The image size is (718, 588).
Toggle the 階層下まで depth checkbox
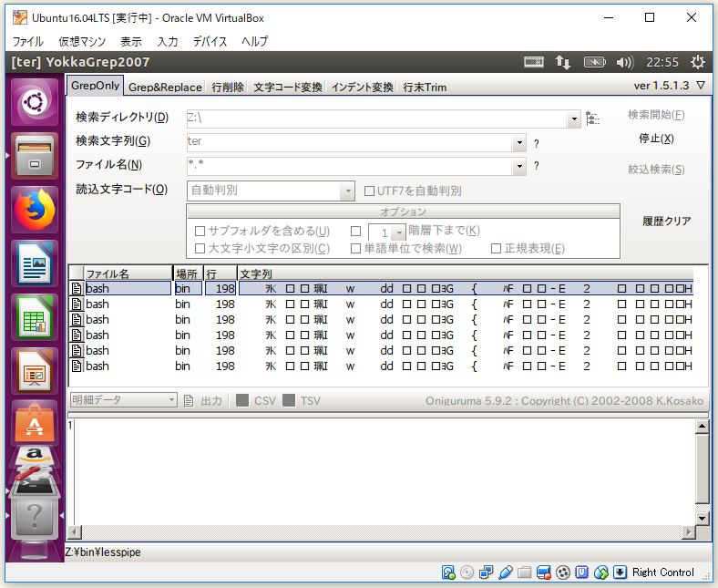pos(355,231)
